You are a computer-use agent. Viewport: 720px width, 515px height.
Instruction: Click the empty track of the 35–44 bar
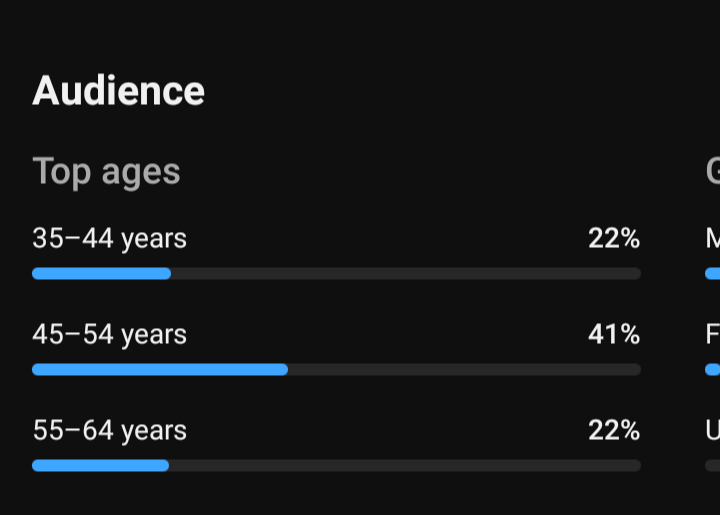[x=406, y=274]
